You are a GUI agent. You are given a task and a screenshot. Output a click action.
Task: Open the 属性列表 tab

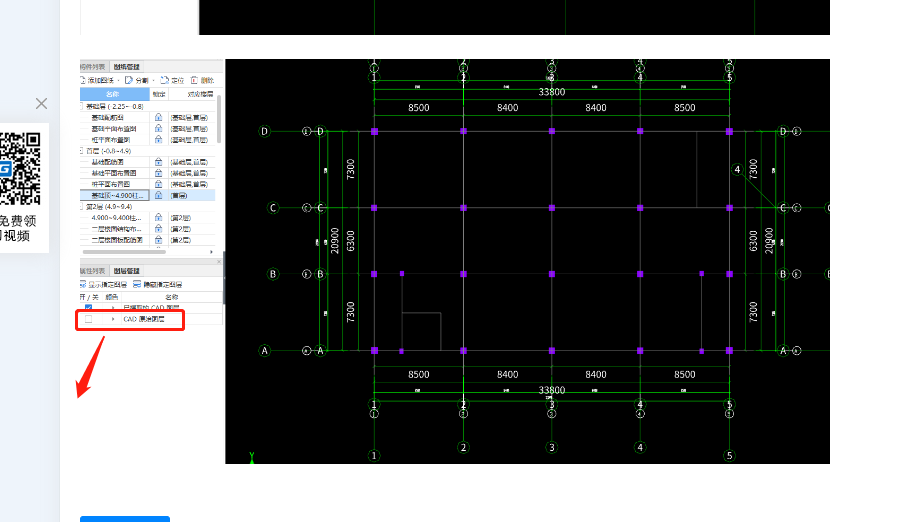click(x=93, y=271)
